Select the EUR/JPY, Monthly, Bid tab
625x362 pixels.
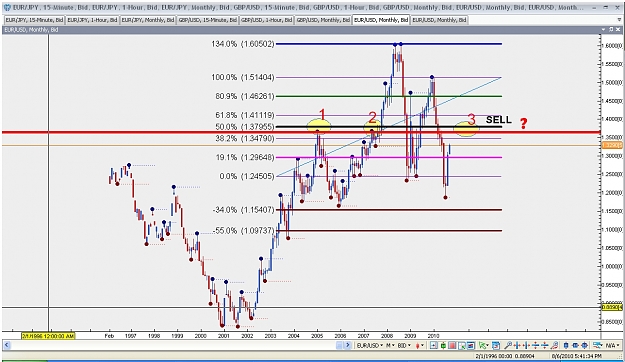coord(148,20)
